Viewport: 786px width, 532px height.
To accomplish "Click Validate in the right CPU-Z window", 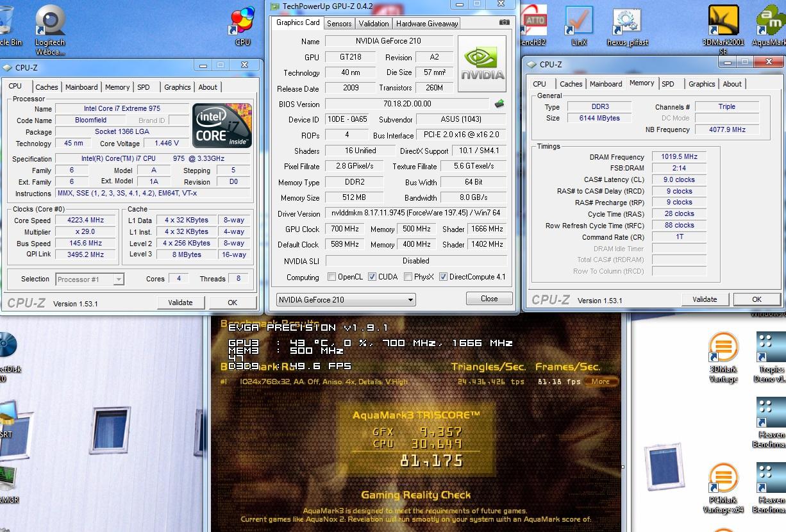I will (705, 299).
